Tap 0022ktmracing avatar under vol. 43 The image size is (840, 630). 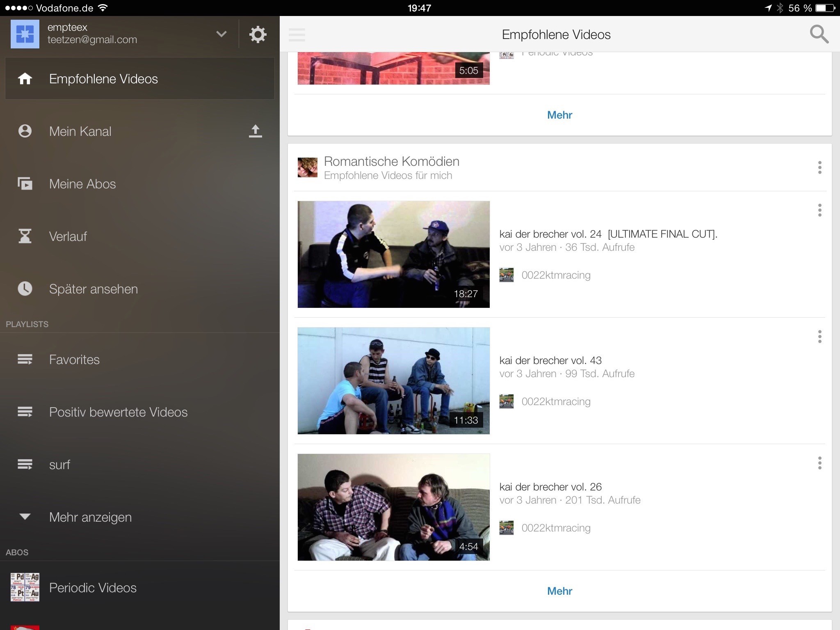click(x=507, y=401)
